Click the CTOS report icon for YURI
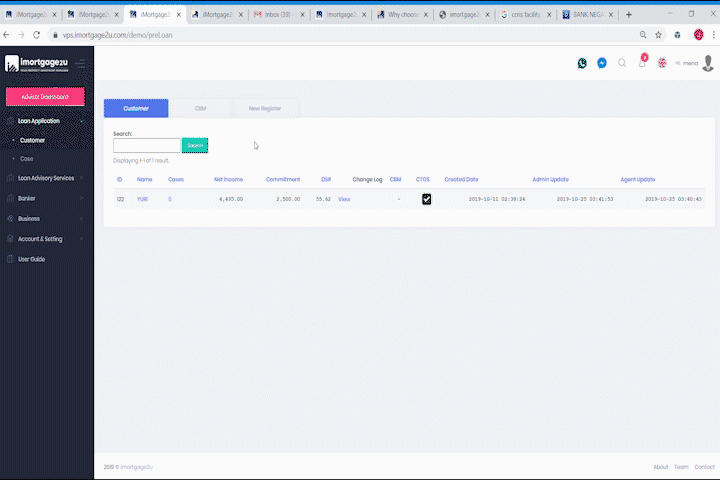 (427, 199)
